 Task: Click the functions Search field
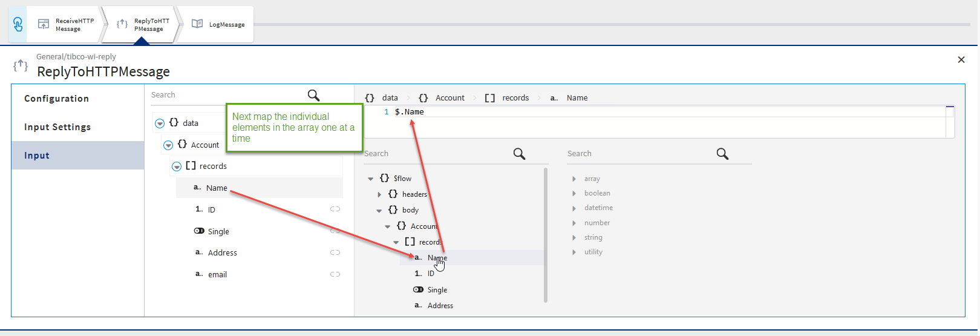click(x=638, y=154)
